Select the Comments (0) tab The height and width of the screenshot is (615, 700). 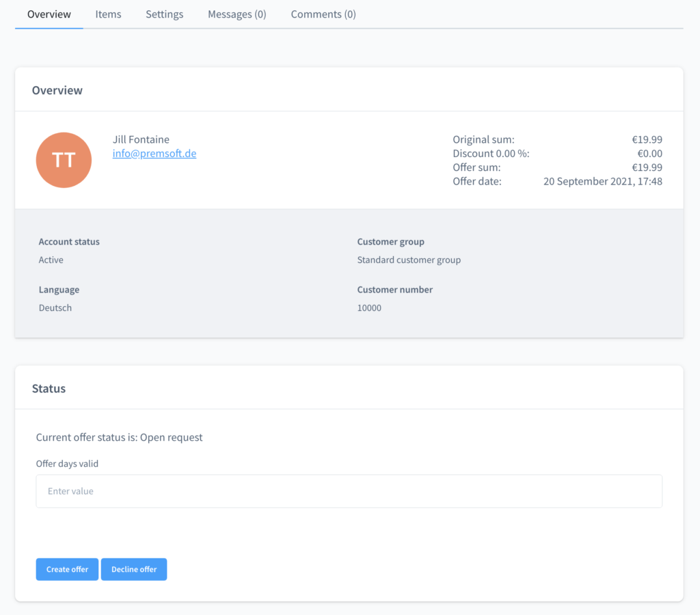[x=323, y=14]
